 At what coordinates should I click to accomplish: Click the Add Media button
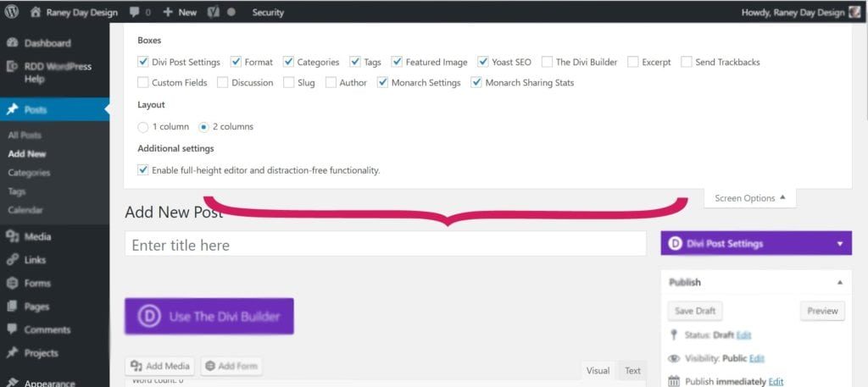tap(160, 366)
